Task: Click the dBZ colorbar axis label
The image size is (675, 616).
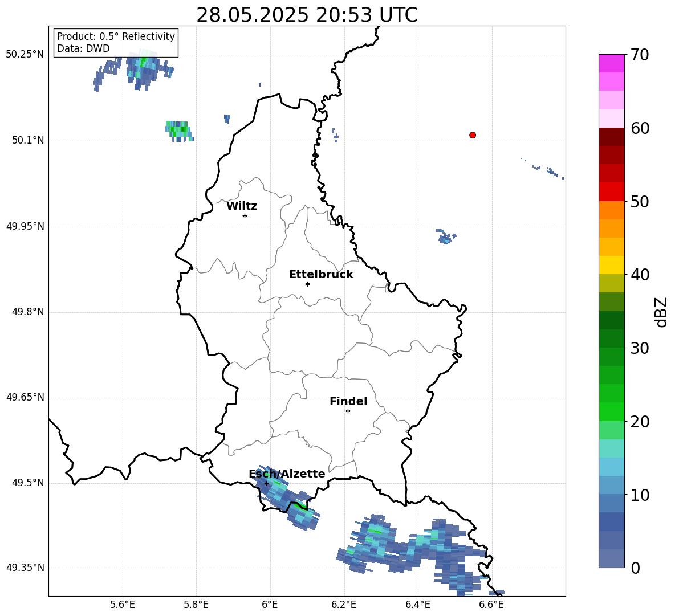Action: click(662, 312)
